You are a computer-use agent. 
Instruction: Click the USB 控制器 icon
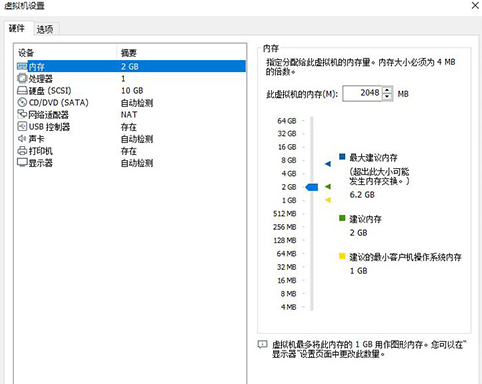tap(22, 126)
